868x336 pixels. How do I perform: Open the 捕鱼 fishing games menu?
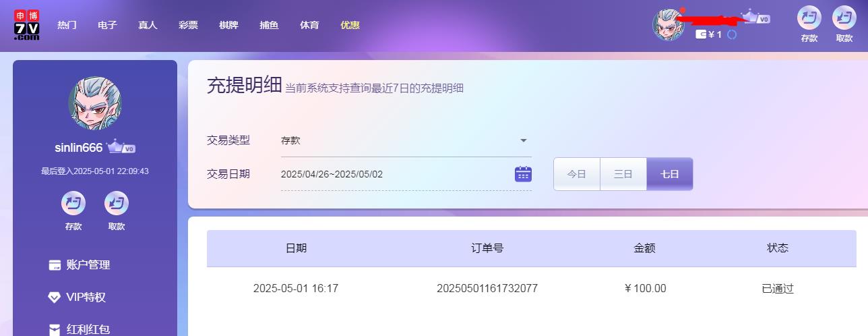pyautogui.click(x=269, y=25)
